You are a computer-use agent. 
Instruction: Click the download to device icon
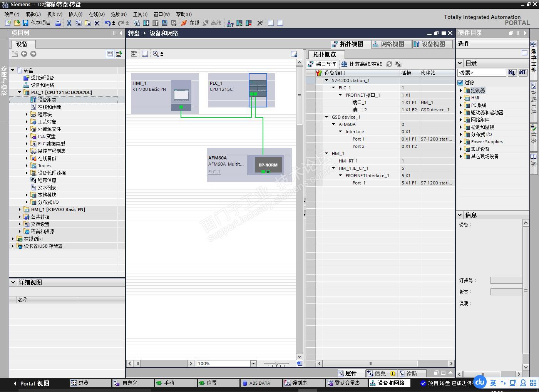pyautogui.click(x=146, y=23)
